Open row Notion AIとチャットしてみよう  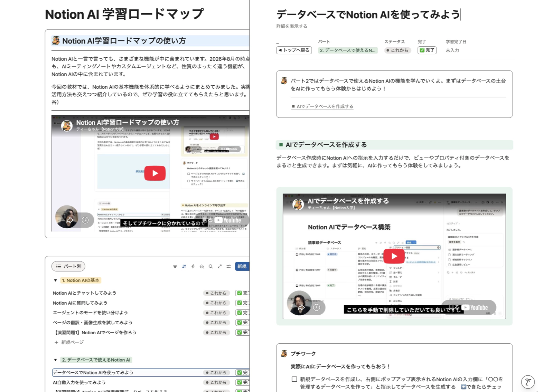pos(84,293)
